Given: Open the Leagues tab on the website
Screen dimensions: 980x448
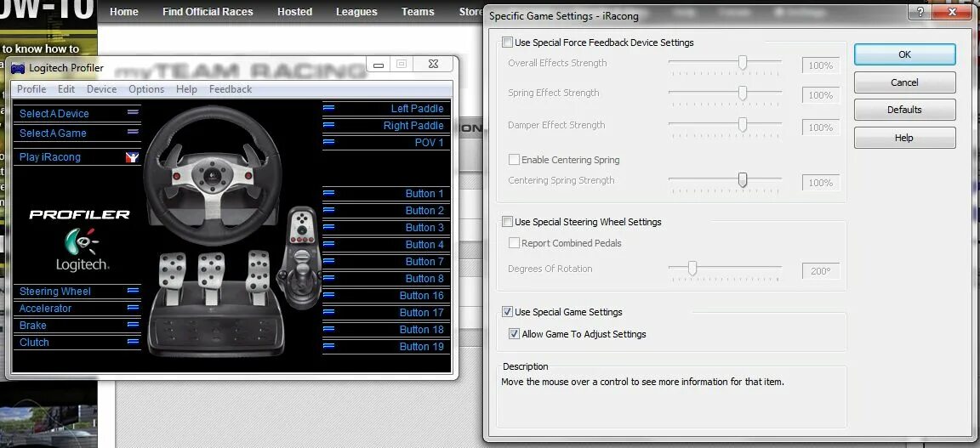Looking at the screenshot, I should pyautogui.click(x=356, y=12).
